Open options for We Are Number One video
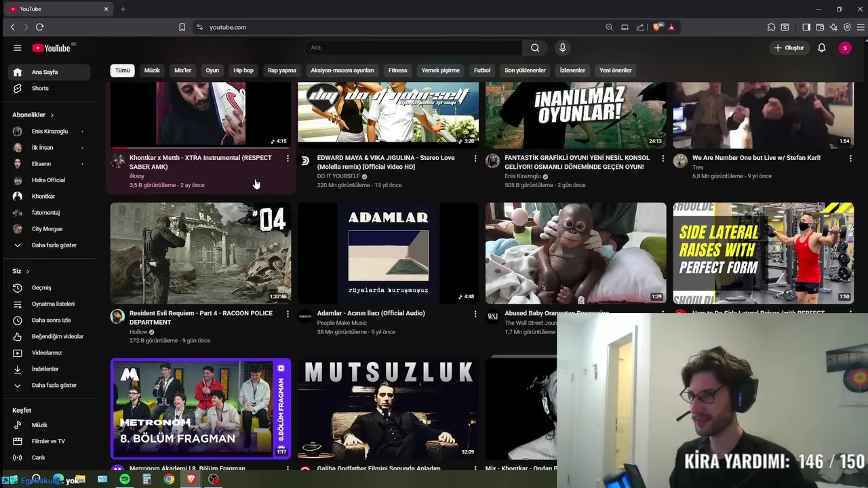Image resolution: width=868 pixels, height=488 pixels. click(x=850, y=159)
